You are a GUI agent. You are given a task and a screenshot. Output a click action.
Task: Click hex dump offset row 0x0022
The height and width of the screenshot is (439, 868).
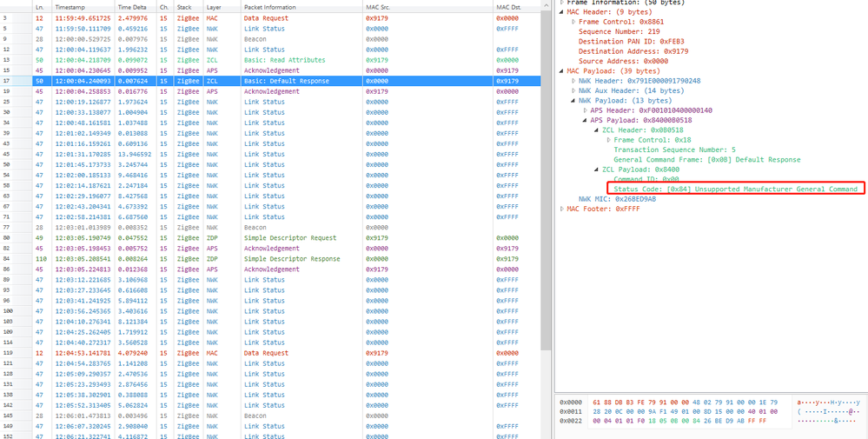(x=571, y=421)
